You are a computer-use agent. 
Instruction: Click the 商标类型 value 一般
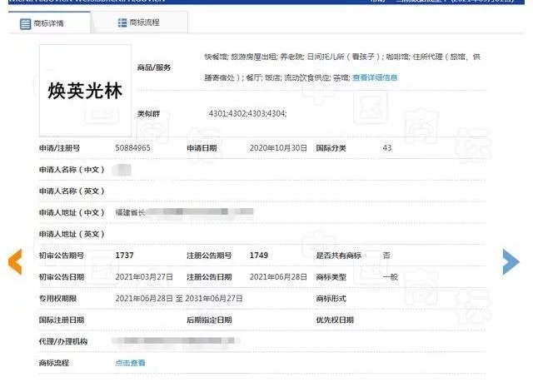pyautogui.click(x=391, y=277)
